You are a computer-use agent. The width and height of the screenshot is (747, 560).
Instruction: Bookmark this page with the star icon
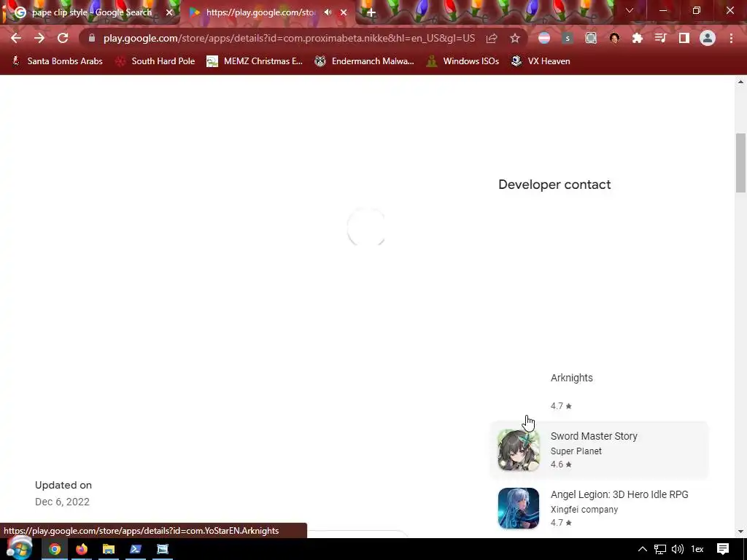[515, 38]
